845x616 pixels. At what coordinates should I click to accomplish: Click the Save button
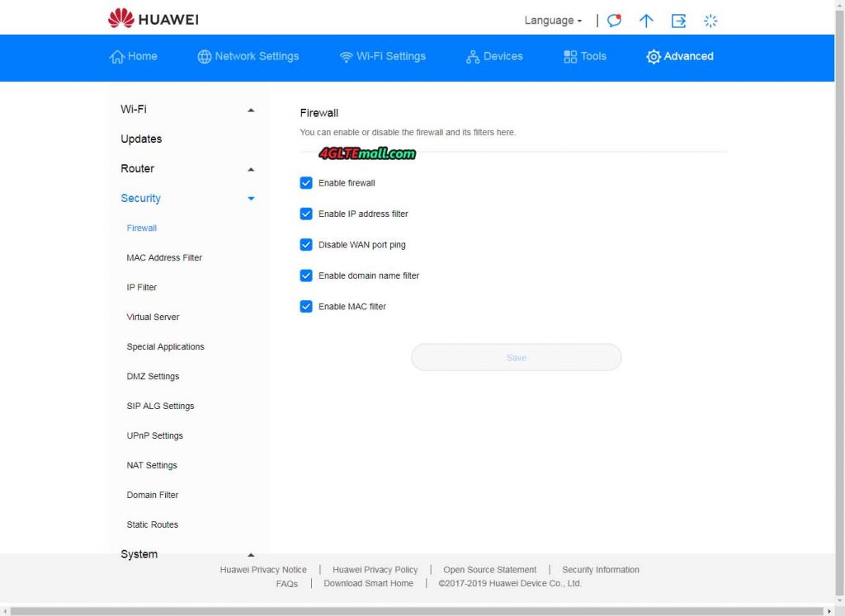(x=516, y=357)
